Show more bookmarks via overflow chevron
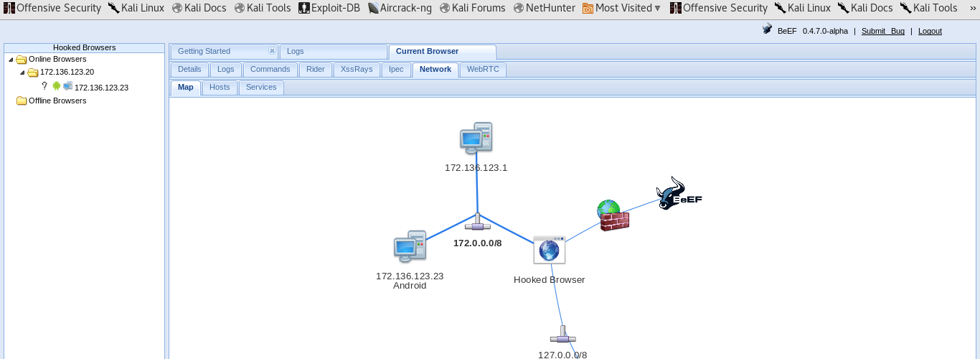The width and height of the screenshot is (980, 359). [972, 8]
